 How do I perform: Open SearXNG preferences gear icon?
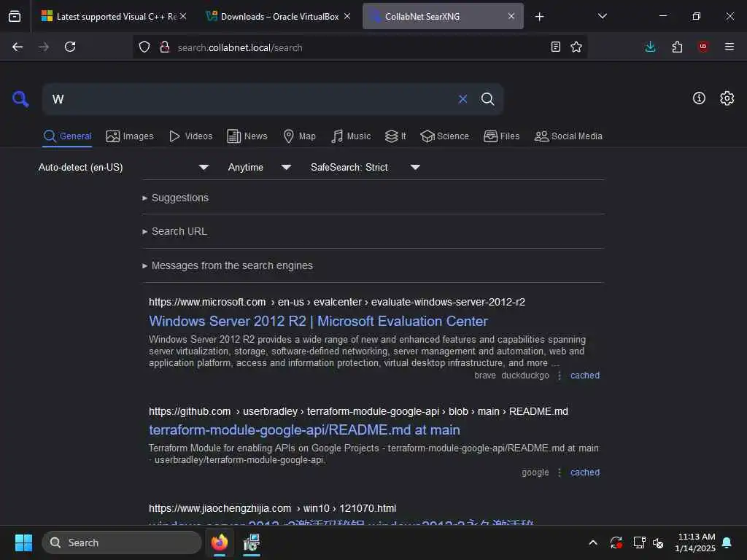[x=727, y=98]
